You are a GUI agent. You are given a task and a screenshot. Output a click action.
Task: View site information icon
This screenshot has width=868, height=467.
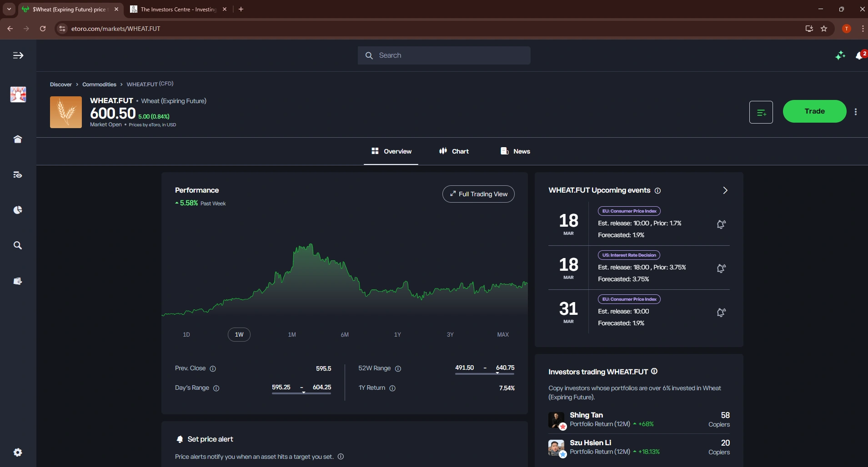pos(62,29)
